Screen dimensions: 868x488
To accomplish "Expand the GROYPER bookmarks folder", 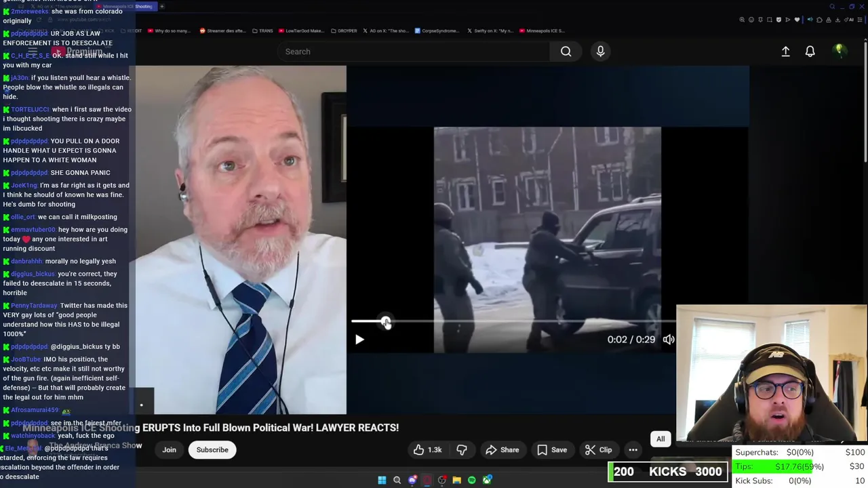I will [x=344, y=30].
